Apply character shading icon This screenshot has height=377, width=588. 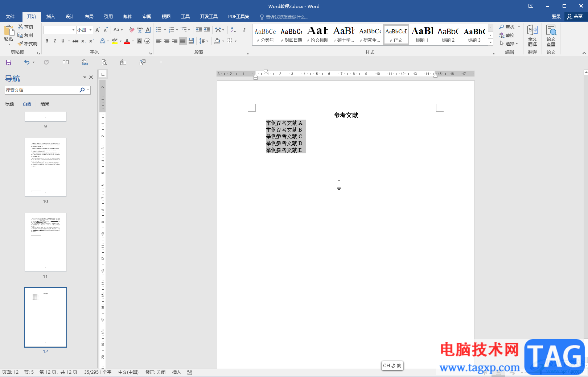point(139,41)
